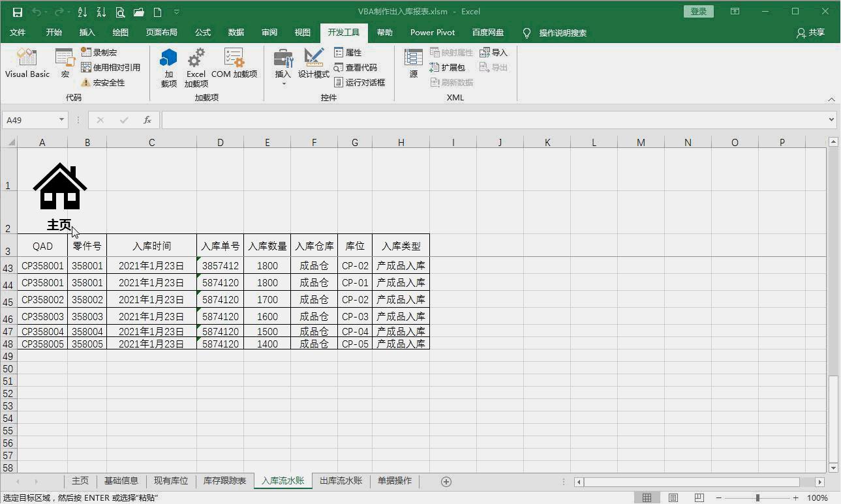Open the XML 源 task pane
This screenshot has width=841, height=504.
[x=414, y=65]
